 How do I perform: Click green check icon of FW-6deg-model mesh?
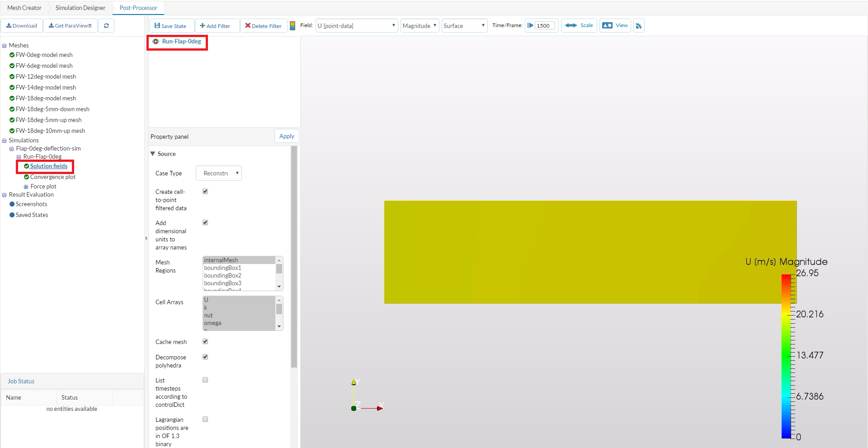tap(12, 66)
